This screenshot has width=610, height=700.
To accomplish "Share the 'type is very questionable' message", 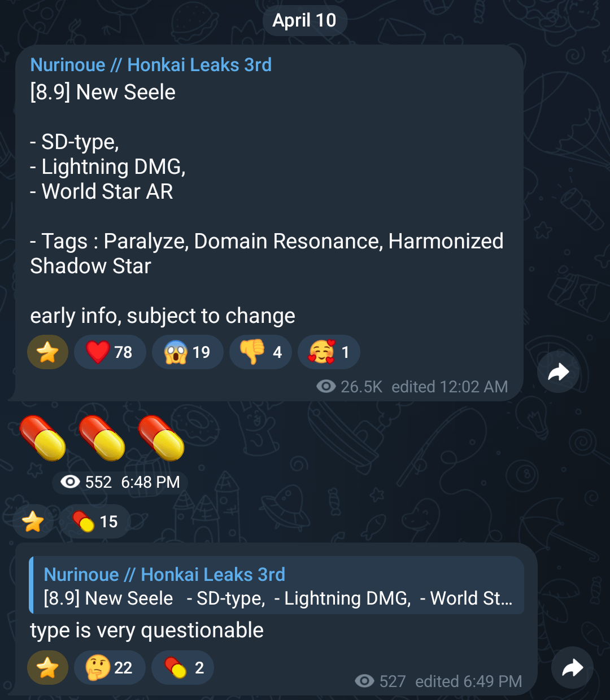I will [572, 668].
